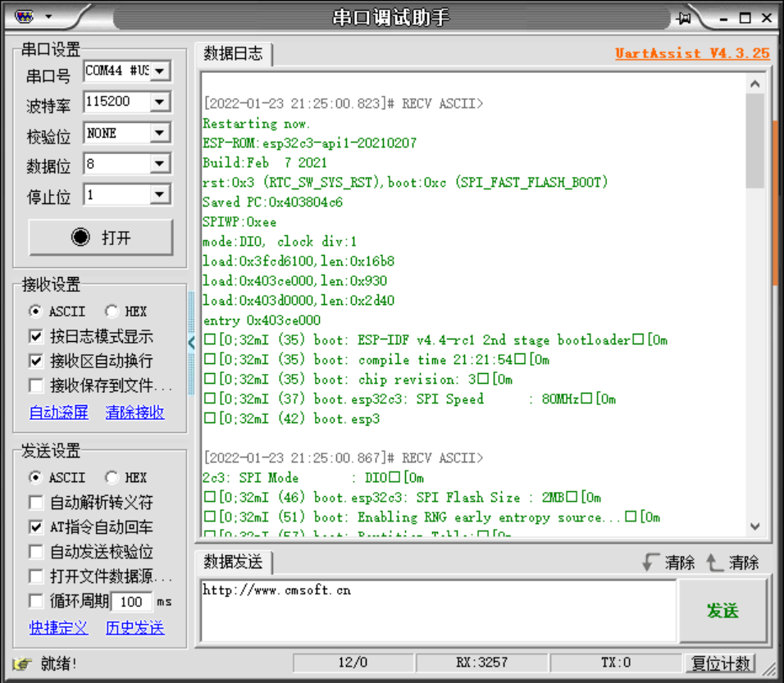The image size is (784, 683).
Task: Enable 自动发送校验位 checkbox
Action: pos(36,552)
